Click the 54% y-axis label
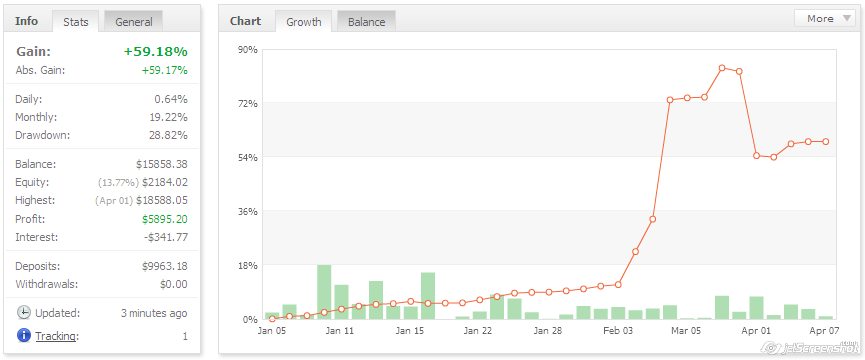865x360 pixels. click(x=248, y=157)
